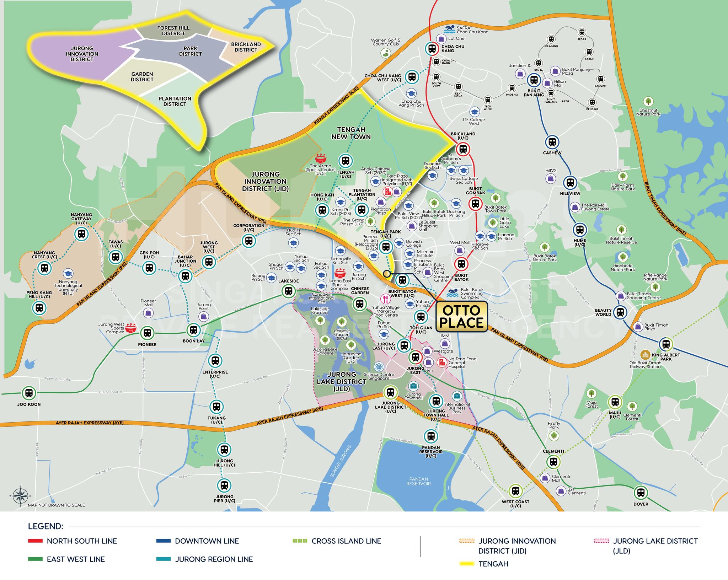
Task: Select the Jurong Region Line teal legend swatch
Action: pos(164,559)
